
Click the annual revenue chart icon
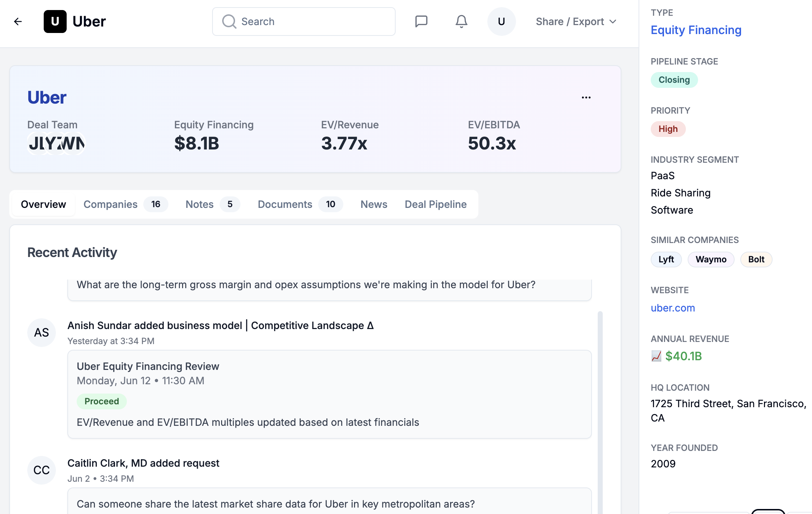click(656, 356)
